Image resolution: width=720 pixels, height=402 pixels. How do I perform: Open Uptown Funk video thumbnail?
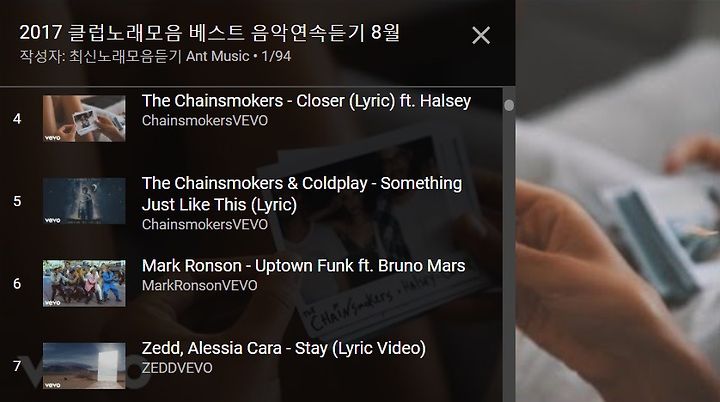(x=84, y=283)
